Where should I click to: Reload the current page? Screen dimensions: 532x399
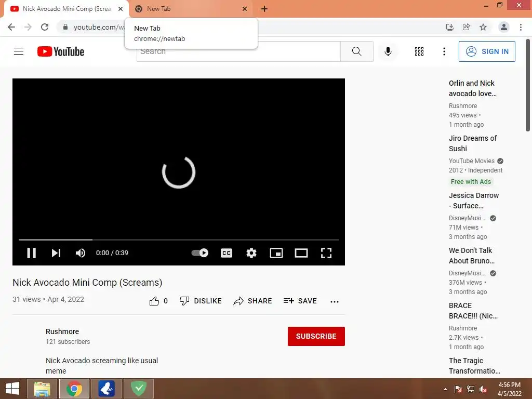pyautogui.click(x=45, y=27)
